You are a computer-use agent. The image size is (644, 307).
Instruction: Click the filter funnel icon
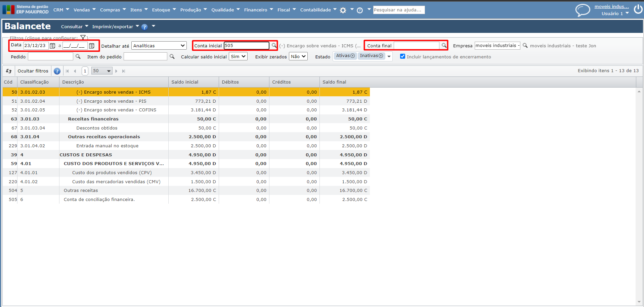click(x=83, y=38)
